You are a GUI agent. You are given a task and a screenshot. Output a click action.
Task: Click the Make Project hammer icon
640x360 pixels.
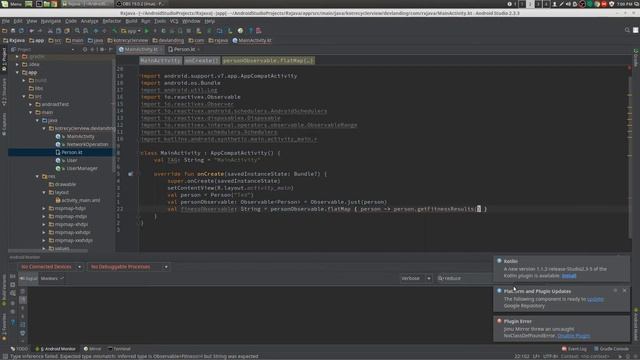(x=115, y=31)
